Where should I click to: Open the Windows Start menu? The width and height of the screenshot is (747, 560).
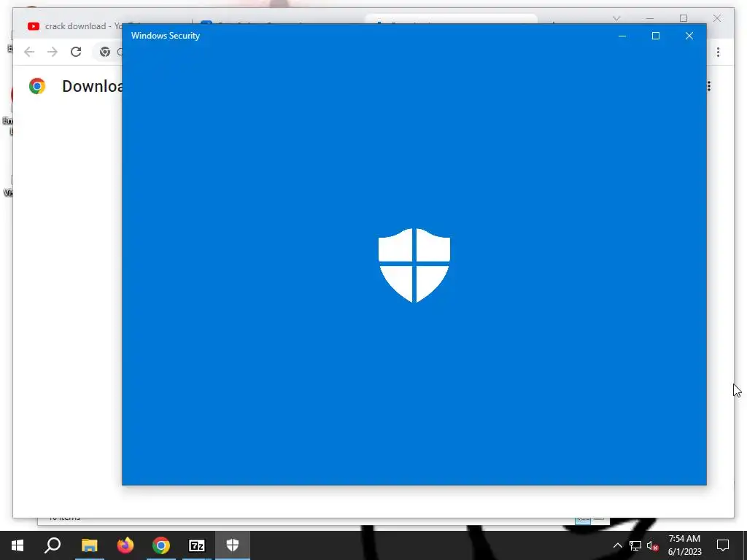(x=18, y=545)
